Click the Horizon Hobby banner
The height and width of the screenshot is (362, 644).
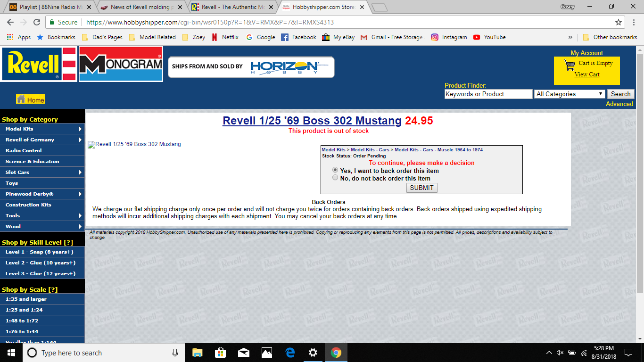251,67
